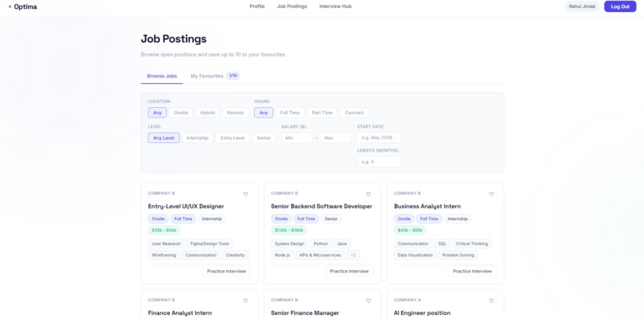
Task: Focus the Start Date field
Action: 380,137
